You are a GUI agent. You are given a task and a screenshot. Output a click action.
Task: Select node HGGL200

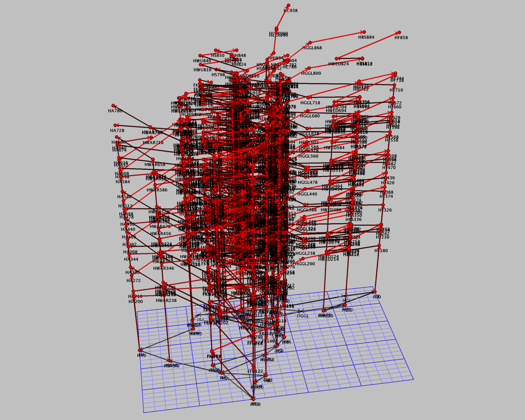click(x=303, y=259)
